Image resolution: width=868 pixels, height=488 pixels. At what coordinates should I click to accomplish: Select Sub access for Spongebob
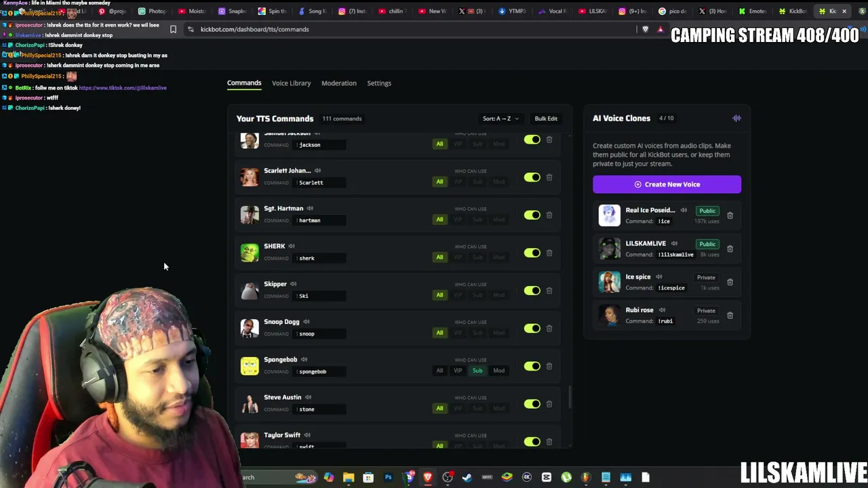(477, 371)
